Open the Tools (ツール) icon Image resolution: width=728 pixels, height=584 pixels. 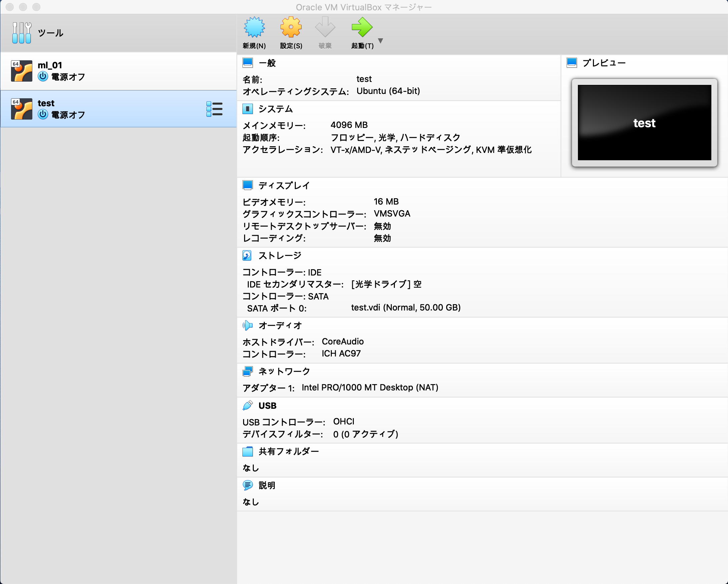point(22,33)
